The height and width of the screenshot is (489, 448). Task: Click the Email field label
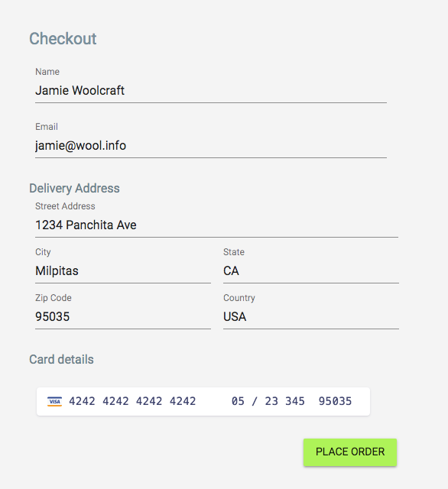(x=47, y=127)
